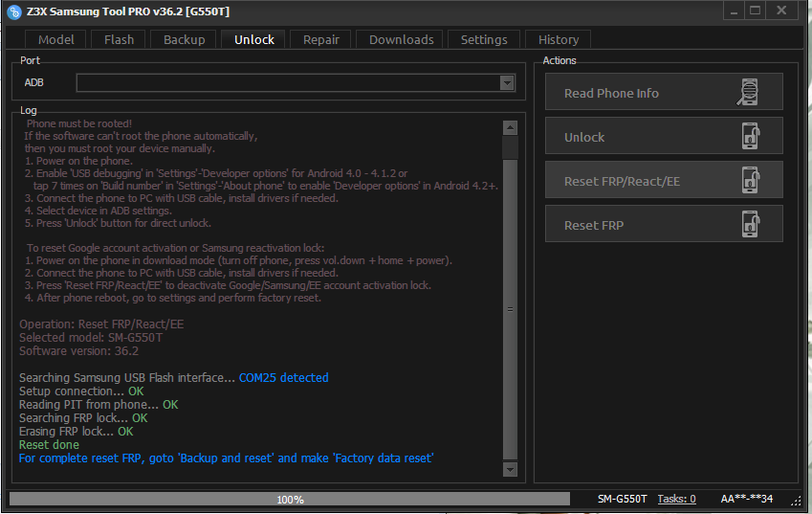
Task: Click 'Selected model: SM-G550T' log line
Action: (x=91, y=337)
